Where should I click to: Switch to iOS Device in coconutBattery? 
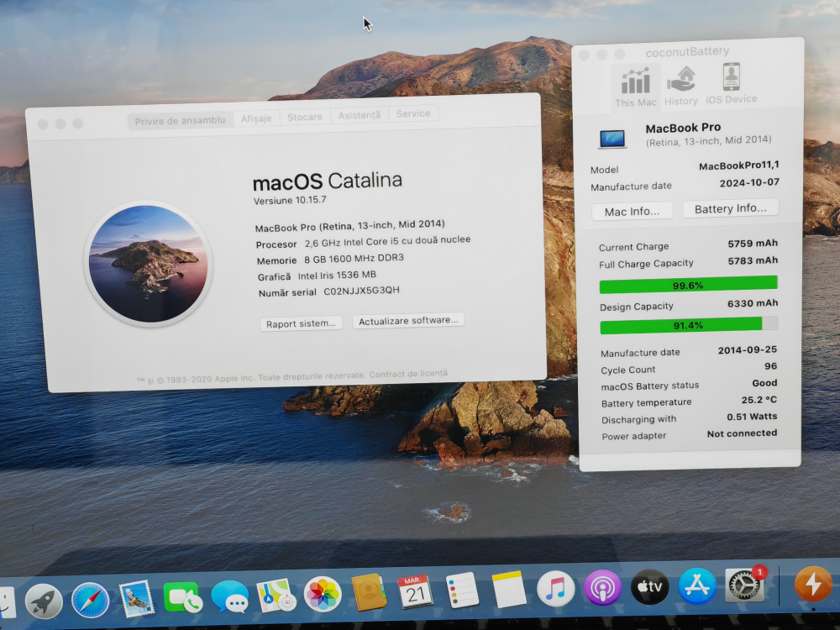click(x=732, y=83)
